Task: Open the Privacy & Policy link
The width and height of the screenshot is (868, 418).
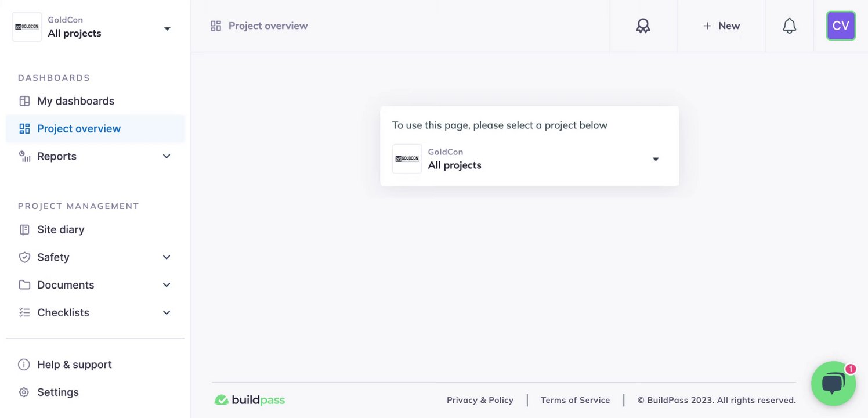Action: [x=480, y=400]
